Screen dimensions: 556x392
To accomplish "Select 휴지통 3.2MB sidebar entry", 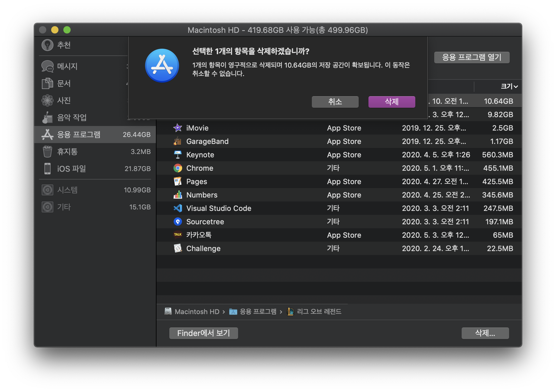I will pyautogui.click(x=95, y=152).
